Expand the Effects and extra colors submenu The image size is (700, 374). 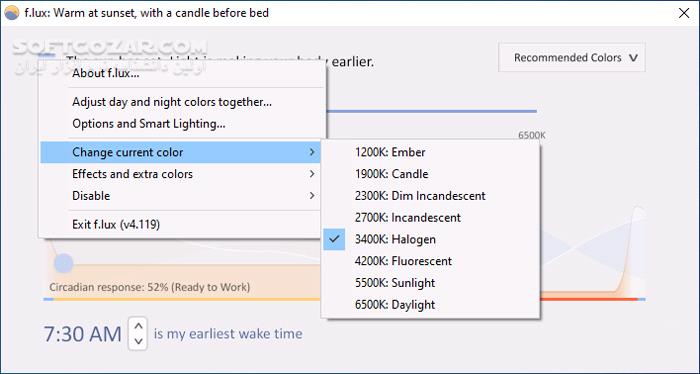click(x=180, y=174)
